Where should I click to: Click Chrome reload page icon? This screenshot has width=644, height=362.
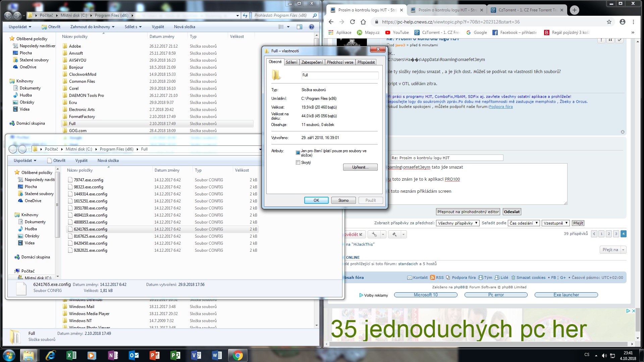(x=352, y=22)
